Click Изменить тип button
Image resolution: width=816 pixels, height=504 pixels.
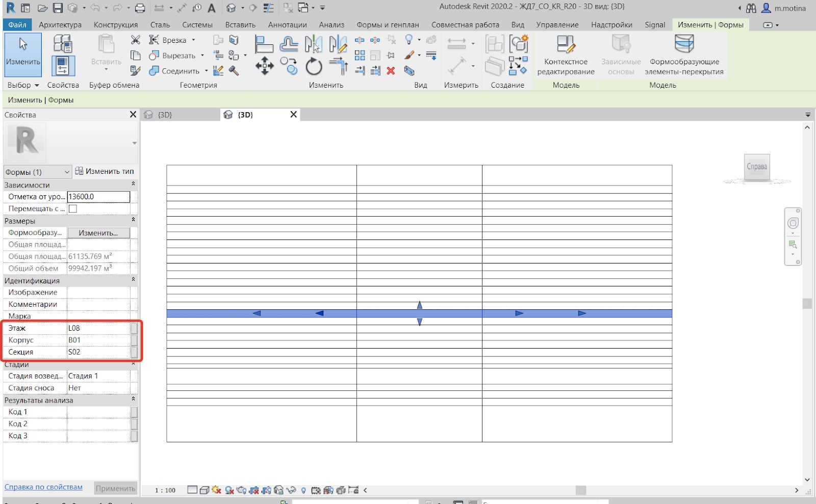click(105, 171)
